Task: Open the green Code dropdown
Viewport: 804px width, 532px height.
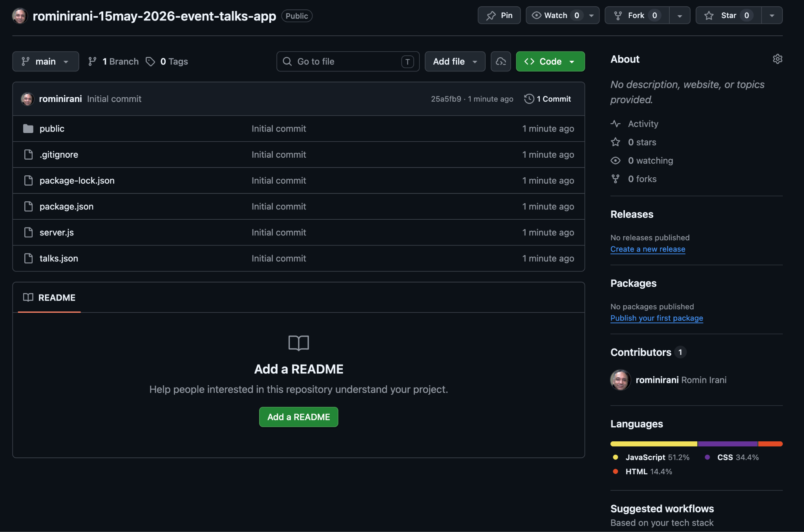Action: point(550,62)
